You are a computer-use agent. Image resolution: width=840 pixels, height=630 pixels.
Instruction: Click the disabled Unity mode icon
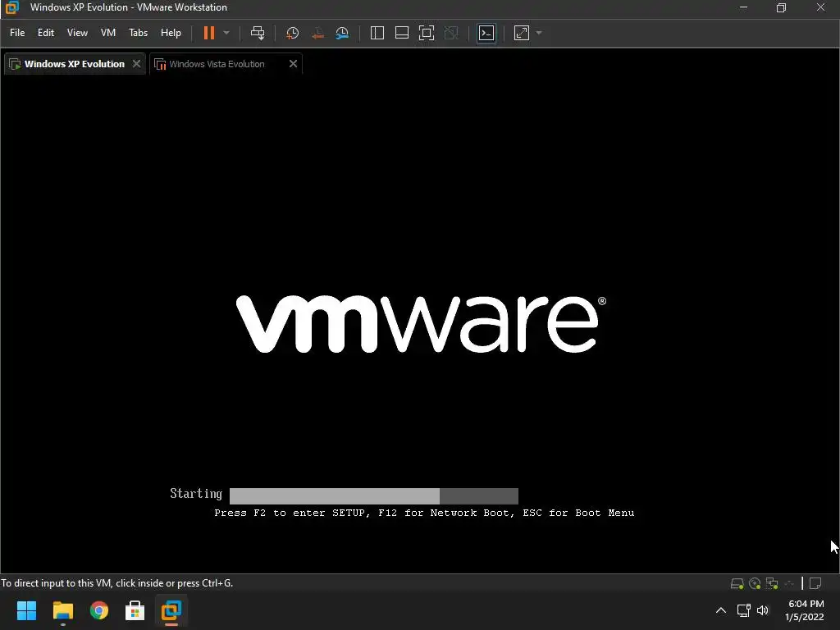(x=451, y=33)
